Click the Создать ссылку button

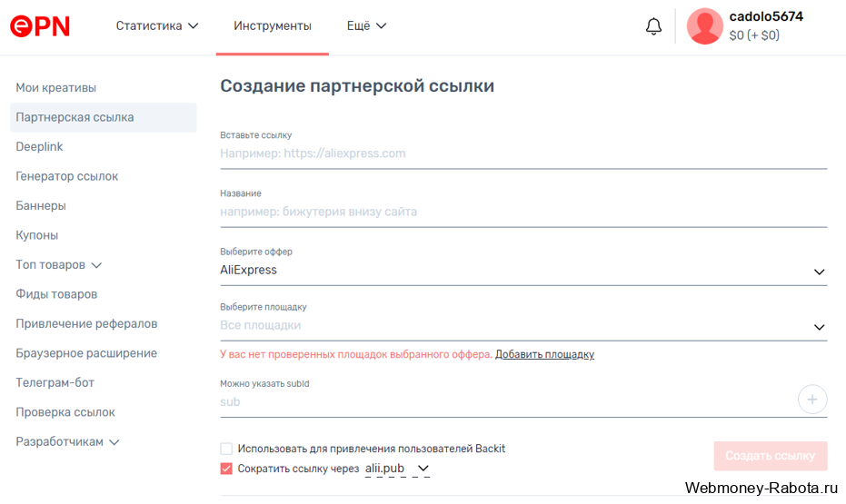click(x=770, y=456)
